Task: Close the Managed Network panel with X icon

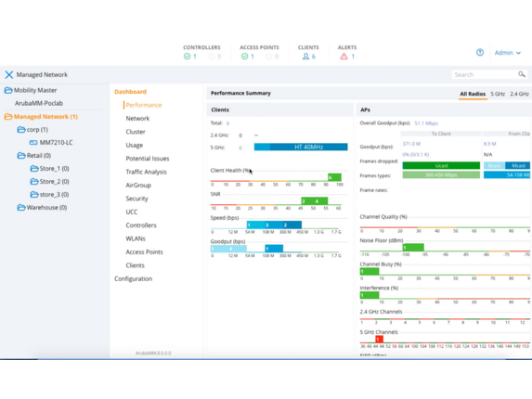Action: [9, 74]
